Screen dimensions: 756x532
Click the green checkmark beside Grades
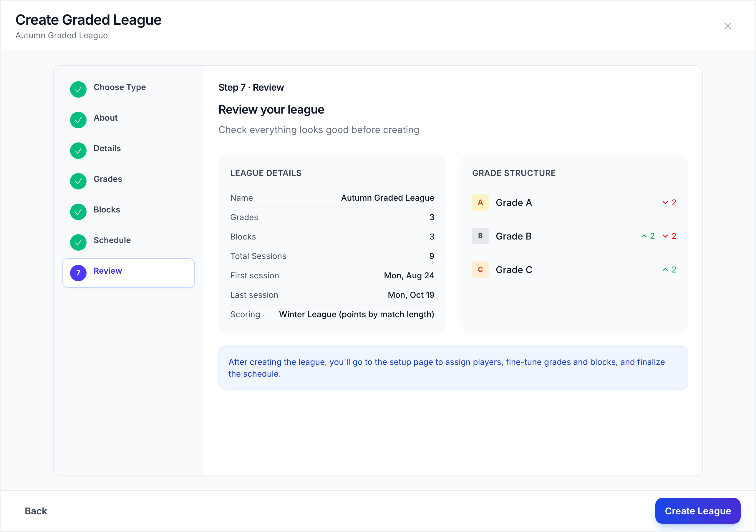78,181
